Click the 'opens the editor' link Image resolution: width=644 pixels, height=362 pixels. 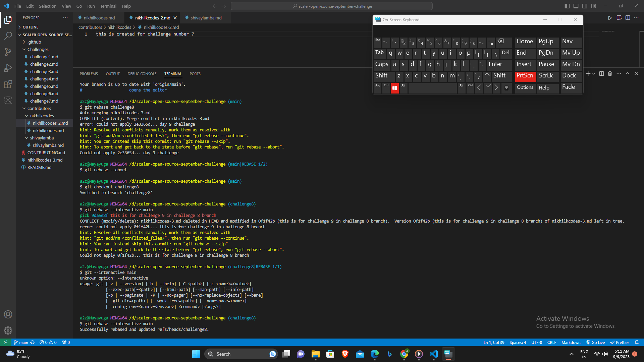pyautogui.click(x=148, y=90)
